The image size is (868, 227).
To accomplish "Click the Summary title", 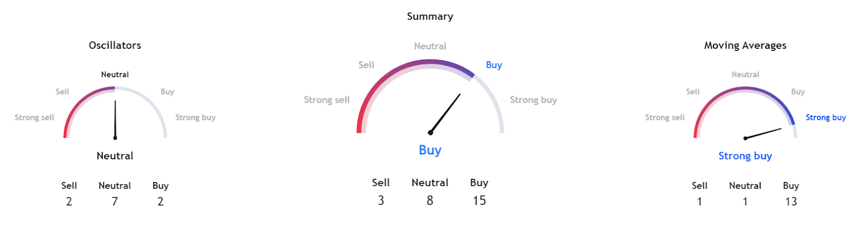I will 430,16.
